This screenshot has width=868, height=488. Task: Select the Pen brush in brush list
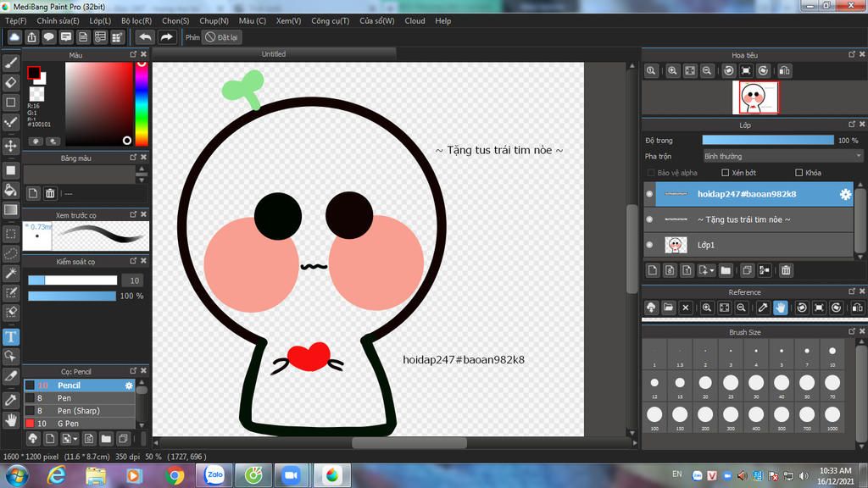(x=80, y=398)
